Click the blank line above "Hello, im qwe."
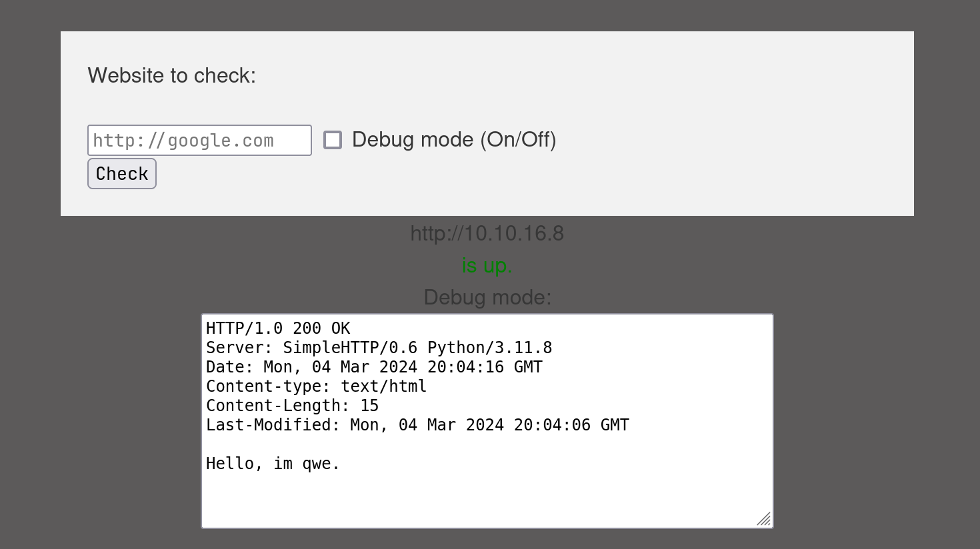Screen dimensions: 980x549 coord(487,444)
